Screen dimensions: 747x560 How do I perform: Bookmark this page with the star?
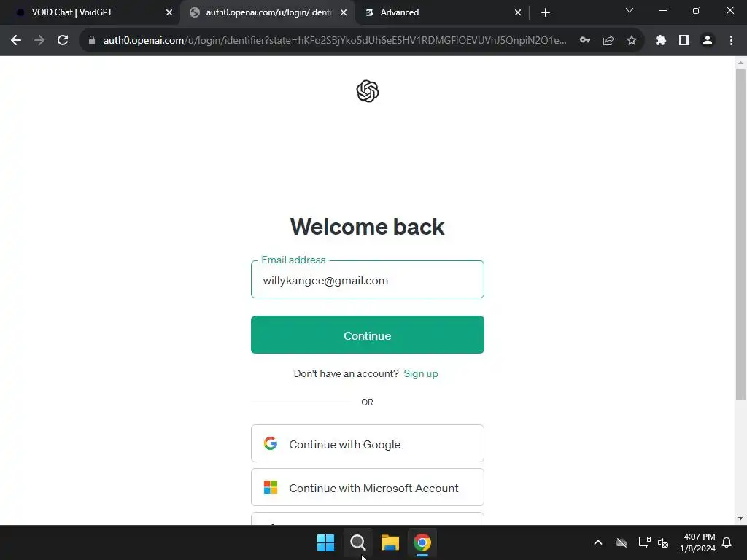(x=632, y=41)
